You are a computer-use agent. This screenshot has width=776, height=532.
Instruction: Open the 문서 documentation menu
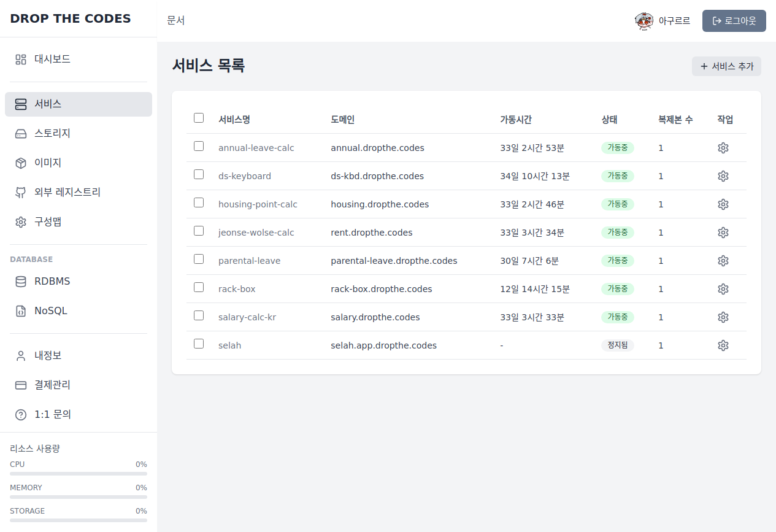[x=176, y=20]
